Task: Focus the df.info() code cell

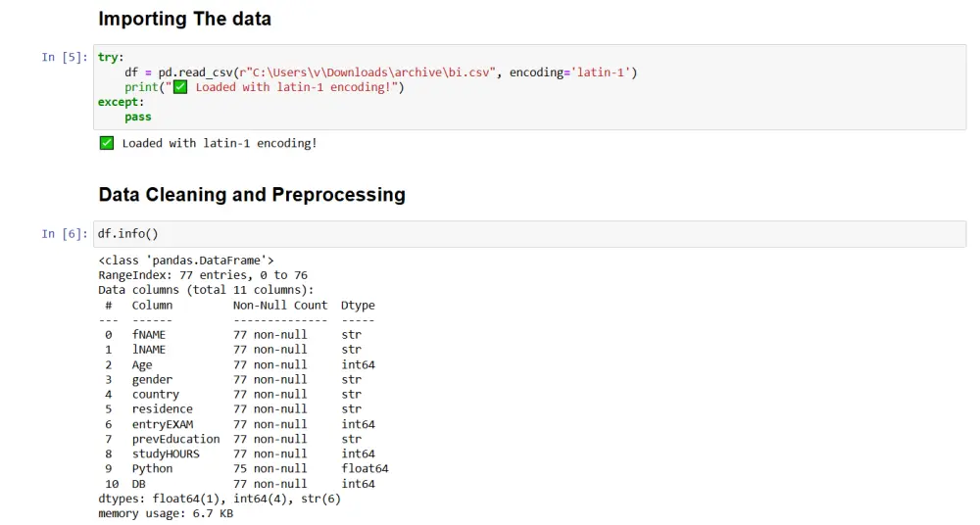Action: point(529,234)
